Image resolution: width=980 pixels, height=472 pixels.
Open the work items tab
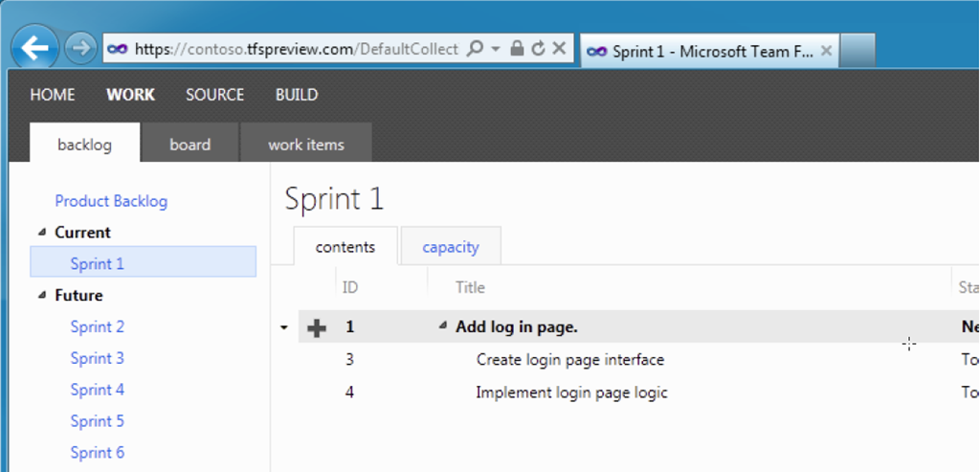tap(305, 145)
